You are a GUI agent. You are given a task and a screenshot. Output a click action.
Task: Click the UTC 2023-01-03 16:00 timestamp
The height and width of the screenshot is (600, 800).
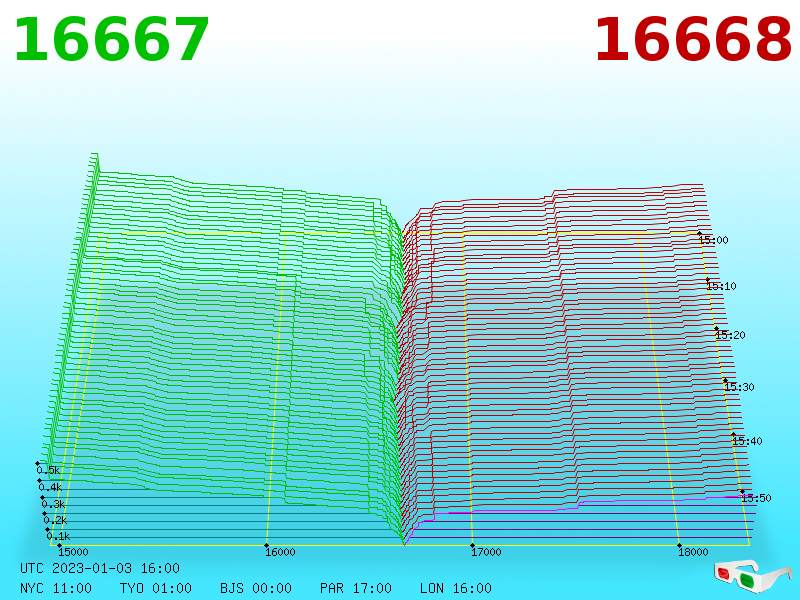[100, 568]
